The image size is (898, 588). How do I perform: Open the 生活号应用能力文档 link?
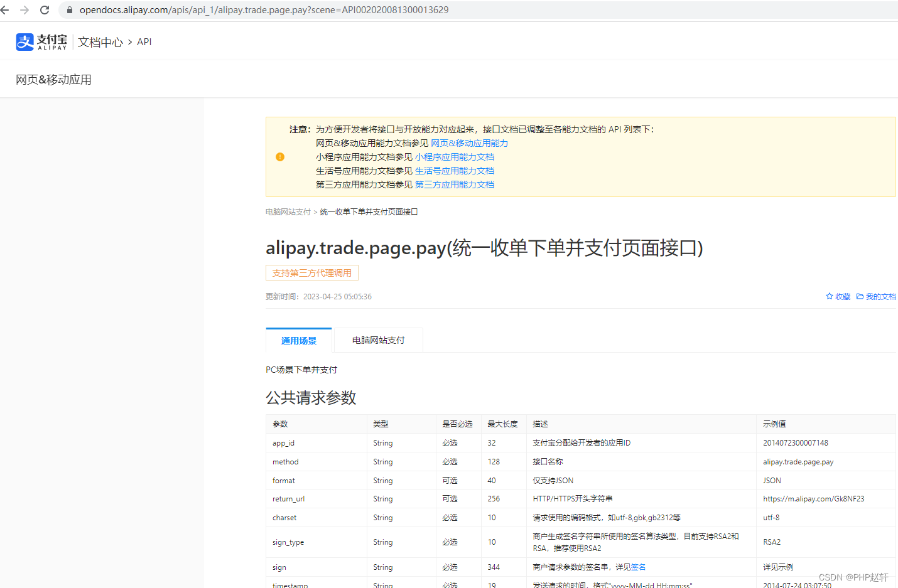[x=455, y=170]
